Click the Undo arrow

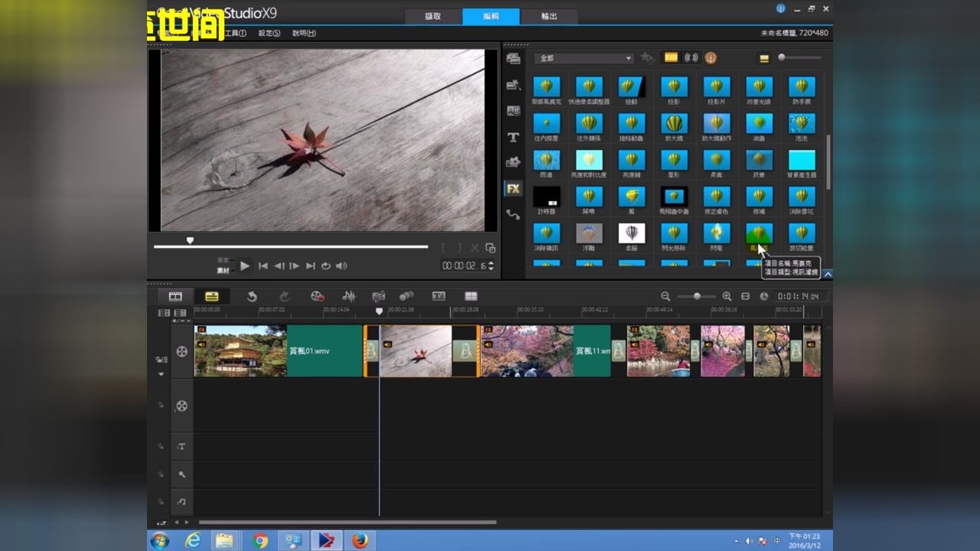click(x=252, y=296)
